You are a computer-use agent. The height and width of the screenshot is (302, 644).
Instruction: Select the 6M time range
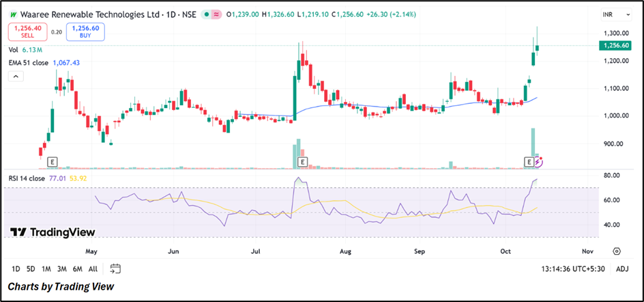pos(77,269)
